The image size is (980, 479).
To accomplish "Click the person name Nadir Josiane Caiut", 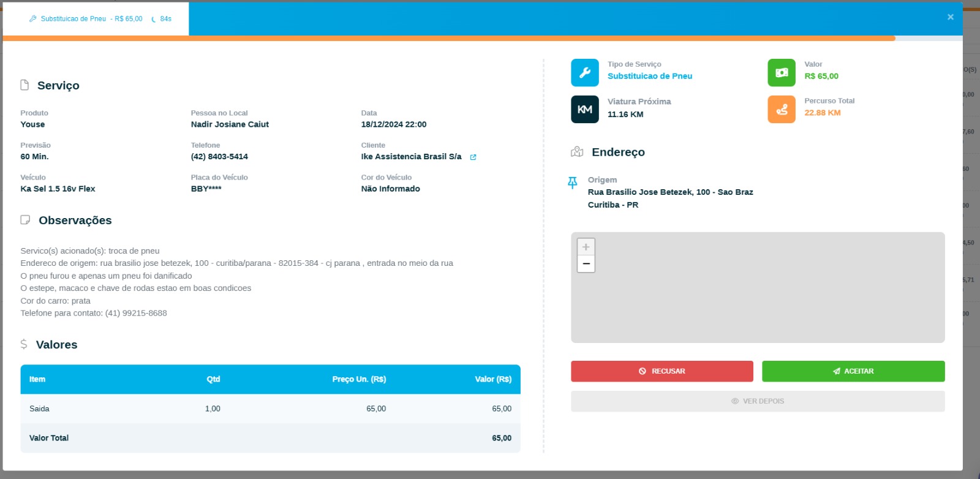I will coord(230,124).
